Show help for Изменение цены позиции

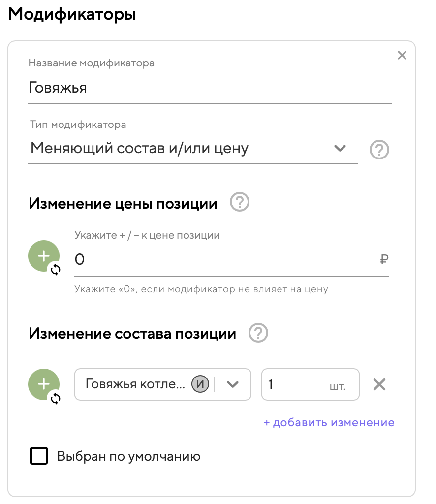point(240,203)
